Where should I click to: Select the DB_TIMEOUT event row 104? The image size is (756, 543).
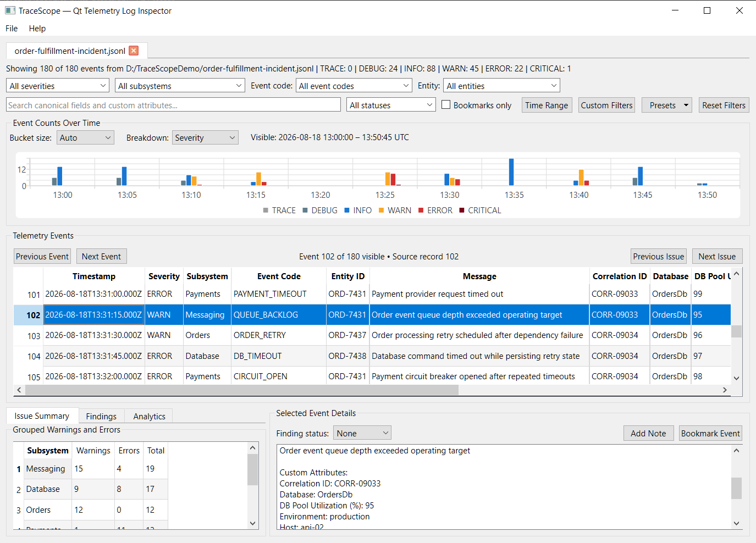click(372, 356)
